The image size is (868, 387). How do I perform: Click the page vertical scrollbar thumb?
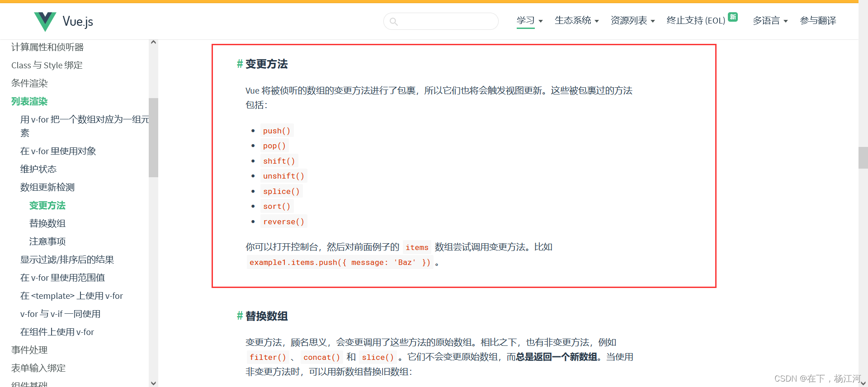863,158
